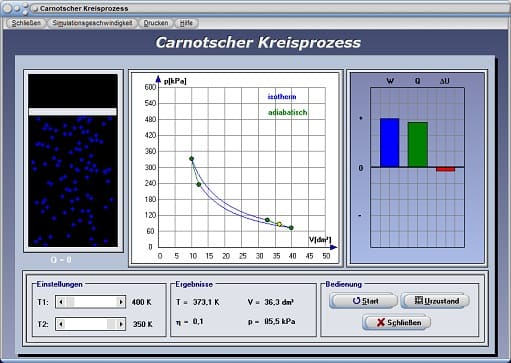Open the Hilfe menu
The image size is (511, 363).
coord(186,23)
